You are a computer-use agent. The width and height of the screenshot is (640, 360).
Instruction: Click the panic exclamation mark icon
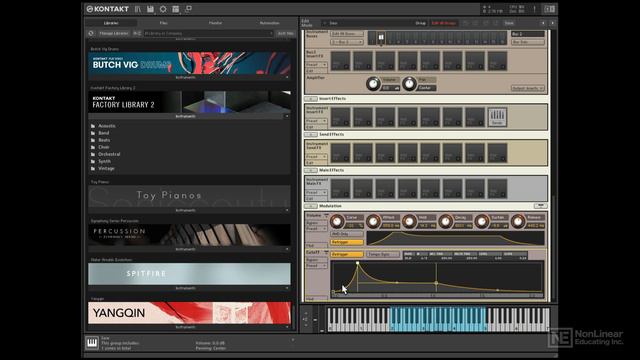(x=534, y=9)
